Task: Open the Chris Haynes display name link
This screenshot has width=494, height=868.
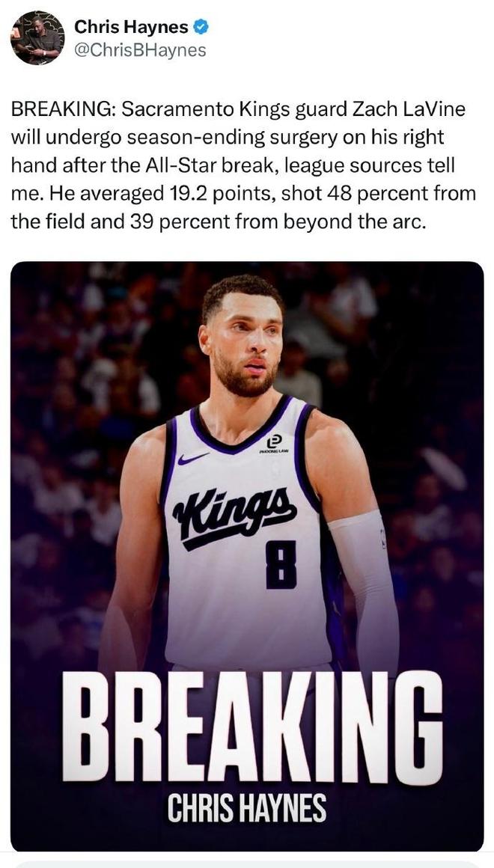Action: [x=131, y=28]
